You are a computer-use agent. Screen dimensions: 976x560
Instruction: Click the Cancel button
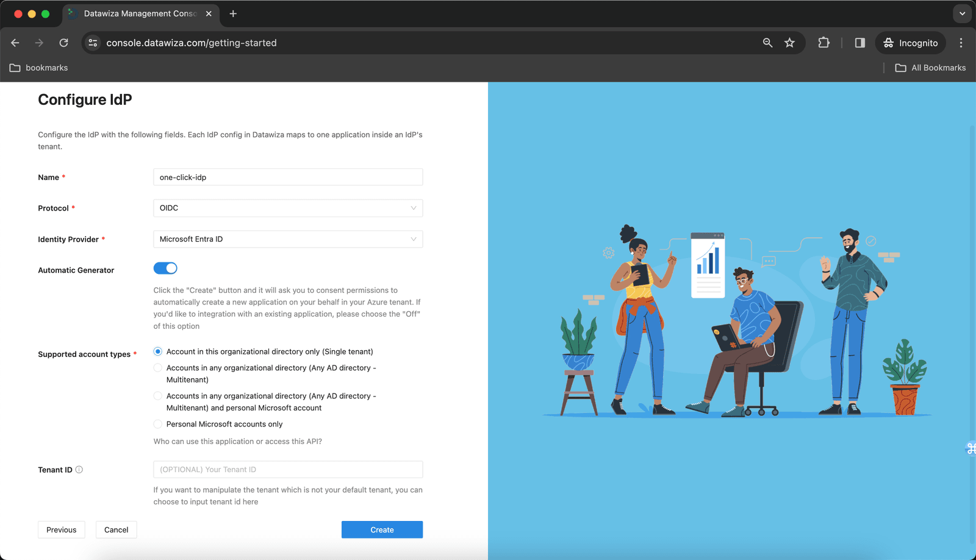tap(116, 529)
